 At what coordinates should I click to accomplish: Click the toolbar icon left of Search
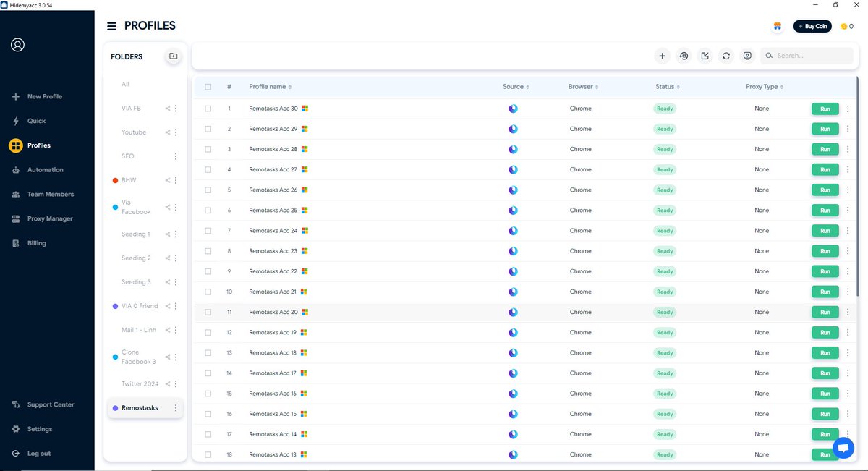pyautogui.click(x=748, y=56)
